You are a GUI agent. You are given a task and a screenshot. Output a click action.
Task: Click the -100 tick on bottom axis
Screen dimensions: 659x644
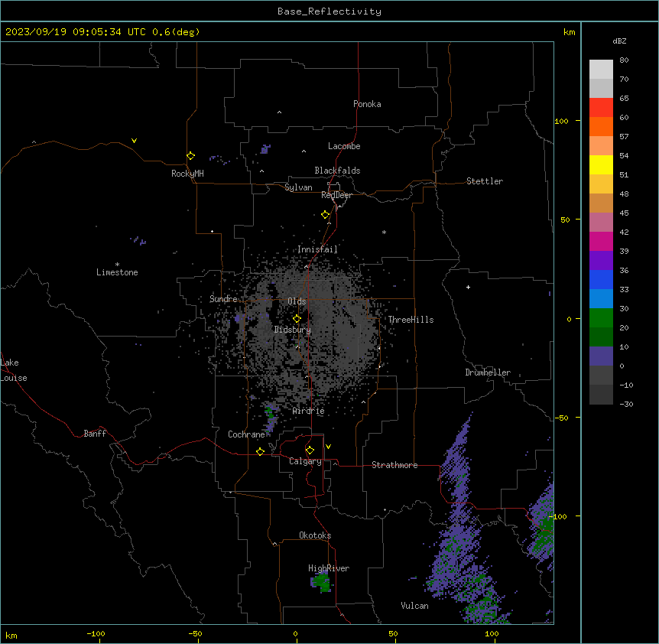[96, 633]
